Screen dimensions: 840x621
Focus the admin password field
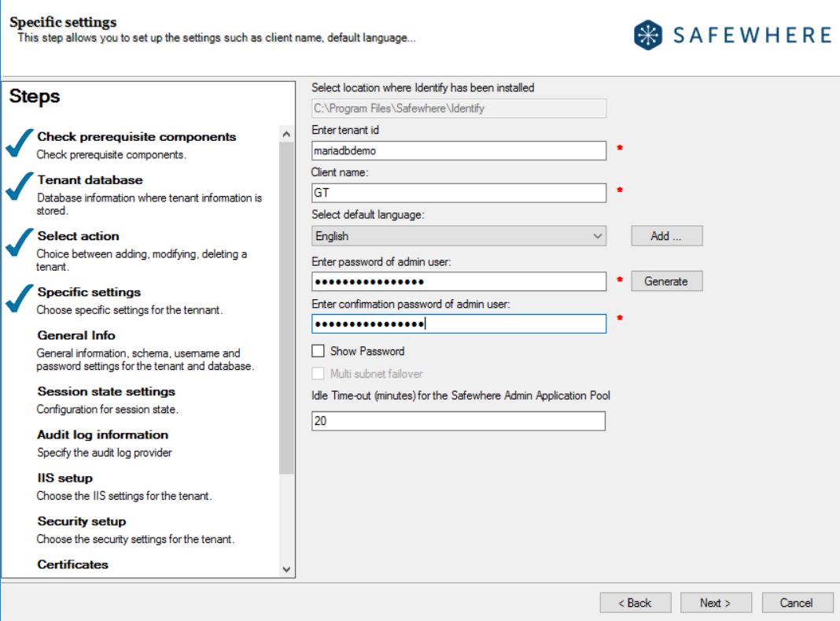459,282
